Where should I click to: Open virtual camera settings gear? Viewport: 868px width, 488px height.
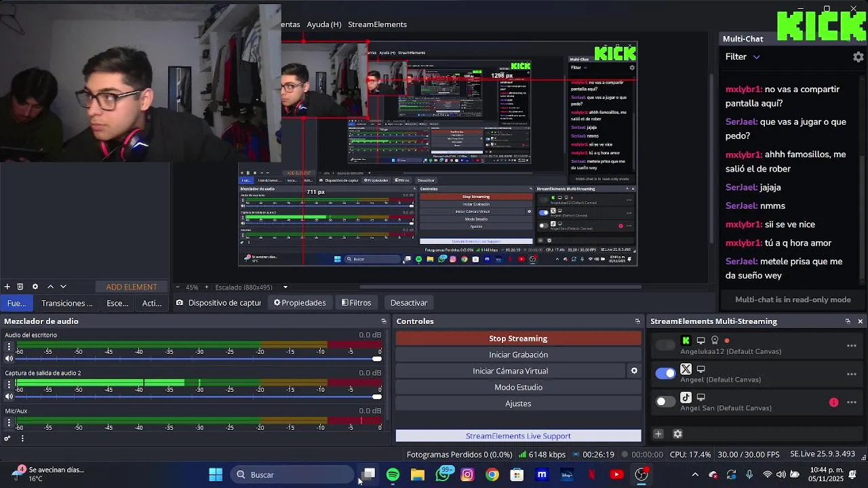[634, 371]
